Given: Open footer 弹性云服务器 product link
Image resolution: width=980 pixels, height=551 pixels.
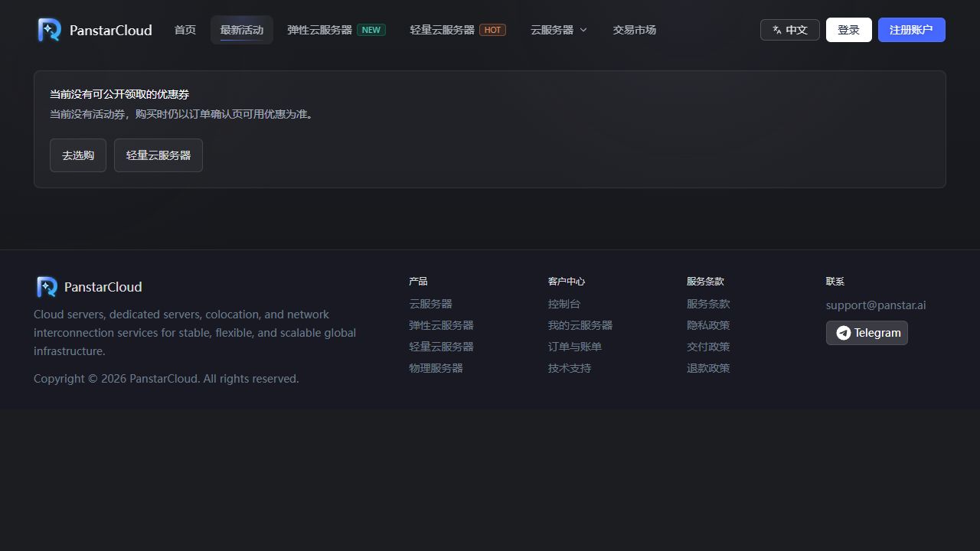Looking at the screenshot, I should pyautogui.click(x=442, y=325).
